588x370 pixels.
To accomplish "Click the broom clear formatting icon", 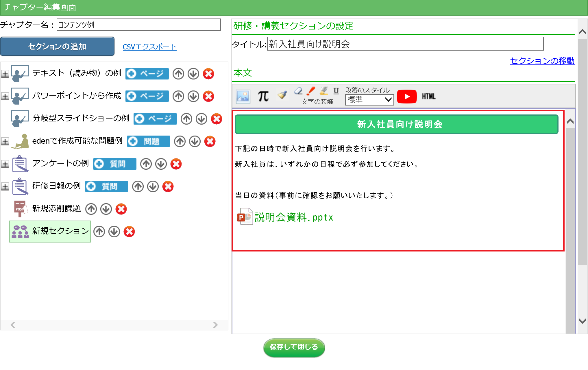I will click(282, 94).
